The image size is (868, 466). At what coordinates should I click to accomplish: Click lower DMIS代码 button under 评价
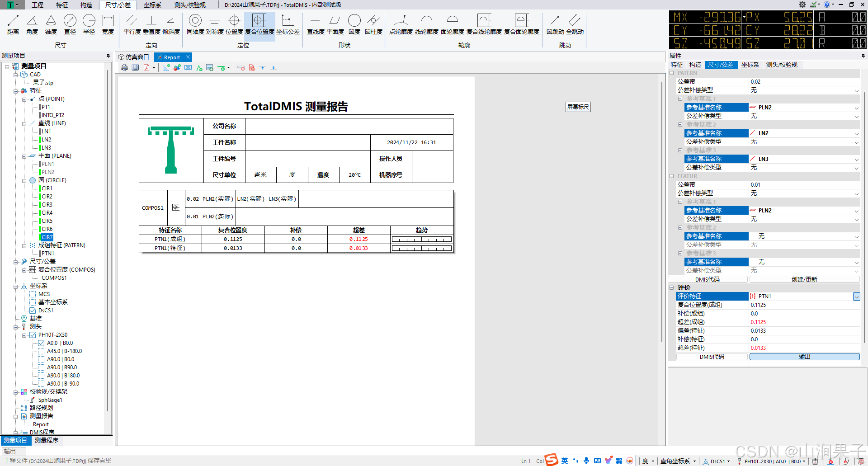tap(712, 357)
